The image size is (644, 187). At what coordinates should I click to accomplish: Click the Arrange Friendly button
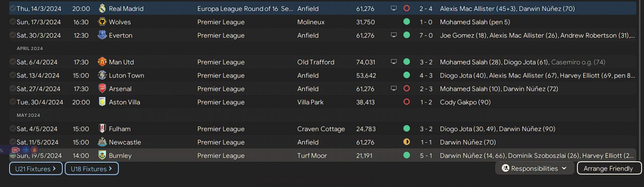pos(609,168)
